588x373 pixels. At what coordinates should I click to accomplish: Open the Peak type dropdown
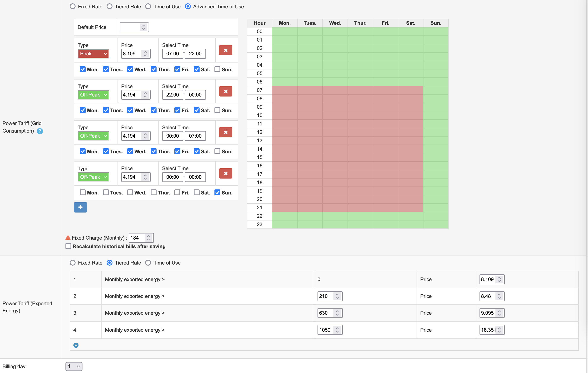click(93, 54)
